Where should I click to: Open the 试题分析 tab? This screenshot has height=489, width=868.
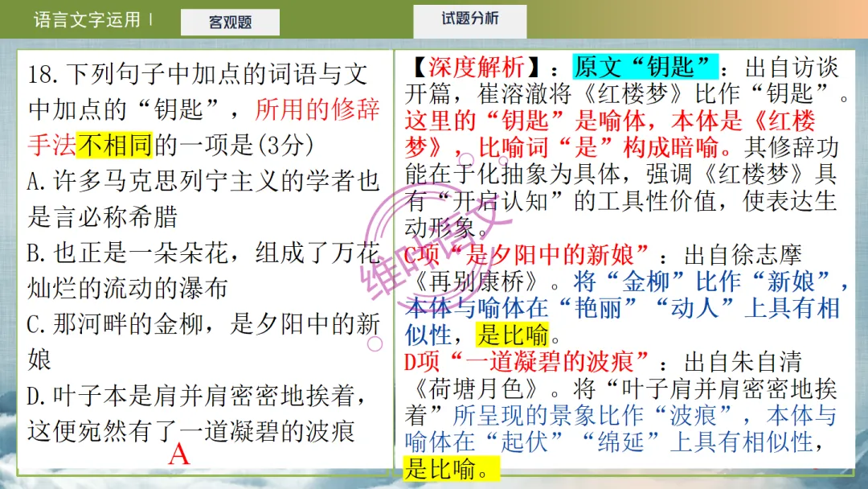pyautogui.click(x=469, y=18)
